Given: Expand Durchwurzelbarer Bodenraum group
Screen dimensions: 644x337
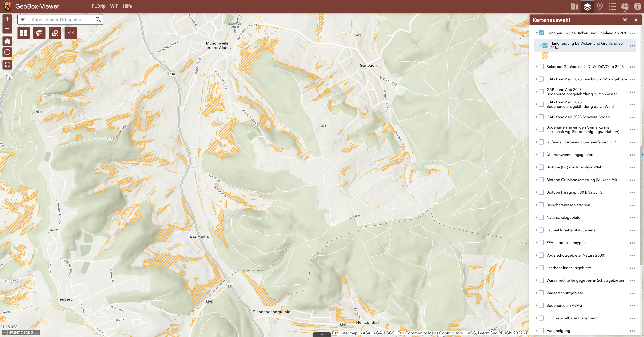Looking at the screenshot, I should point(536,318).
